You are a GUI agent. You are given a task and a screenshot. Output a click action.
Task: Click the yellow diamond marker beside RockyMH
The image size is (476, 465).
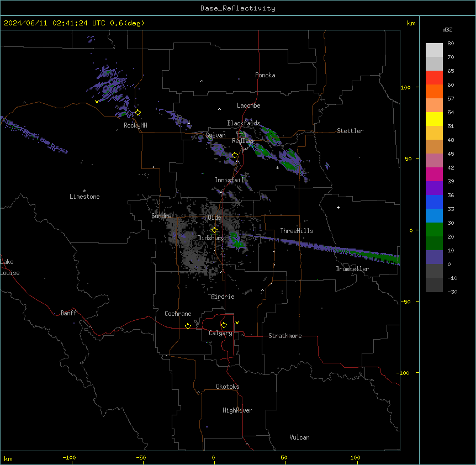click(x=138, y=112)
